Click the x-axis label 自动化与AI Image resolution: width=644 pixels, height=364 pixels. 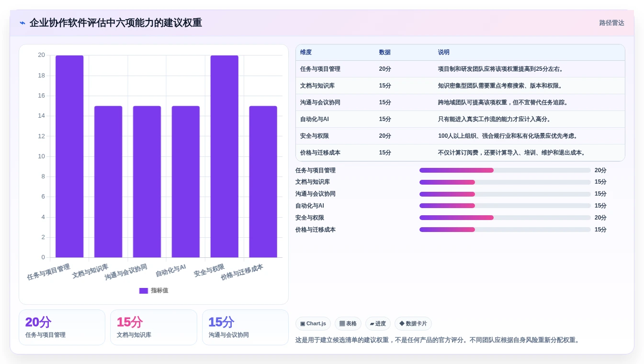170,271
